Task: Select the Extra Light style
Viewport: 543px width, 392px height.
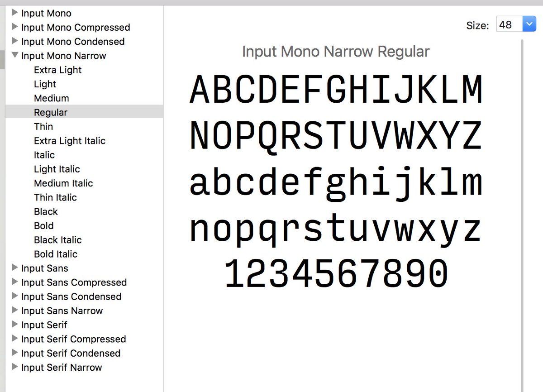Action: (x=57, y=70)
